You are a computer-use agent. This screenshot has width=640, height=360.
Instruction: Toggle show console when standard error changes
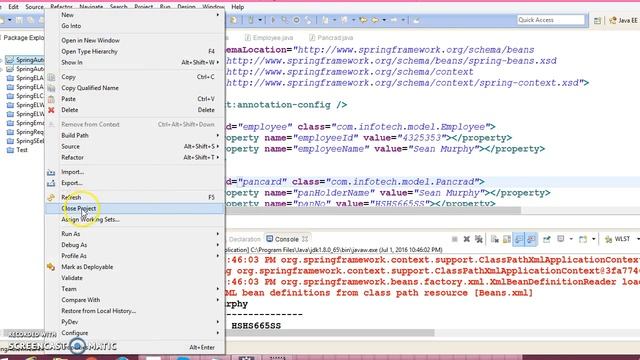(531, 239)
